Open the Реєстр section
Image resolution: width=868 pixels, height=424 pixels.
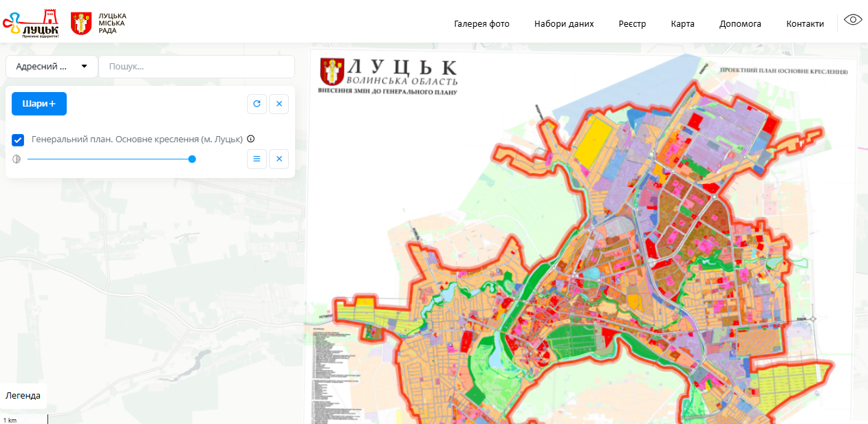pyautogui.click(x=632, y=23)
